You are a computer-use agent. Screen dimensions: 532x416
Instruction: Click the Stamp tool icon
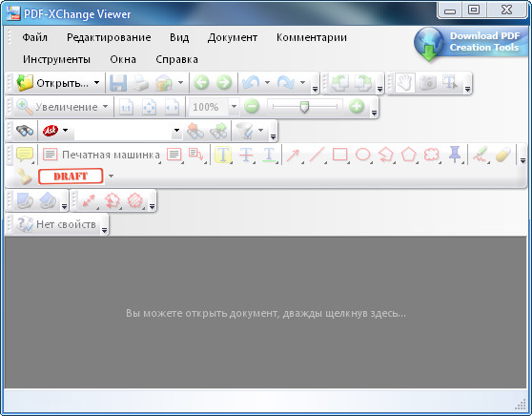click(x=25, y=177)
